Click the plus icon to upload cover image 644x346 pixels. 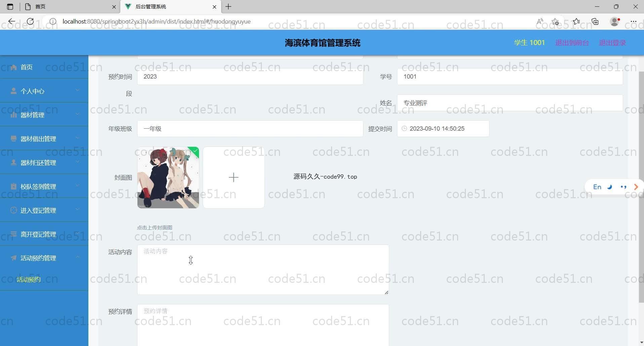click(234, 177)
